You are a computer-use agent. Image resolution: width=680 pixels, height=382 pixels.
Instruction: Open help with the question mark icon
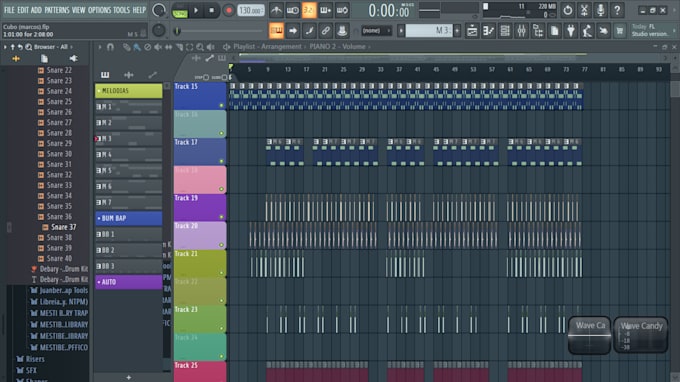click(617, 10)
